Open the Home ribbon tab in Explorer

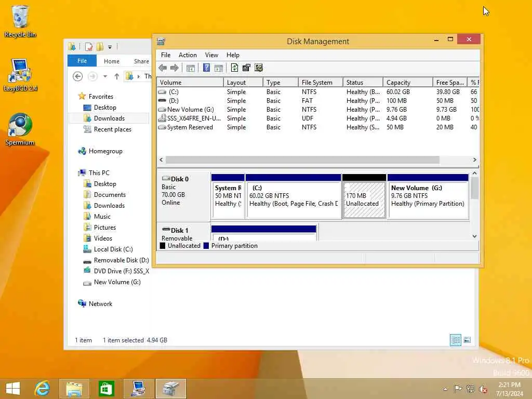click(112, 61)
